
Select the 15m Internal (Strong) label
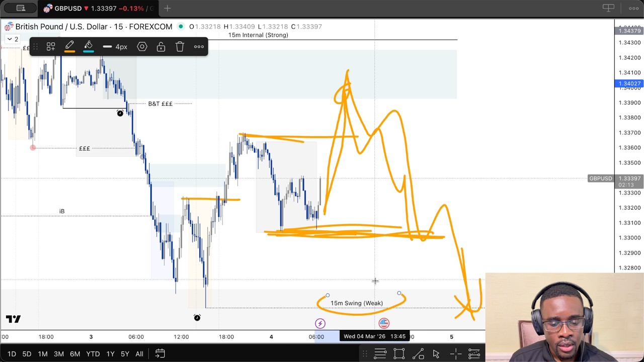coord(258,35)
